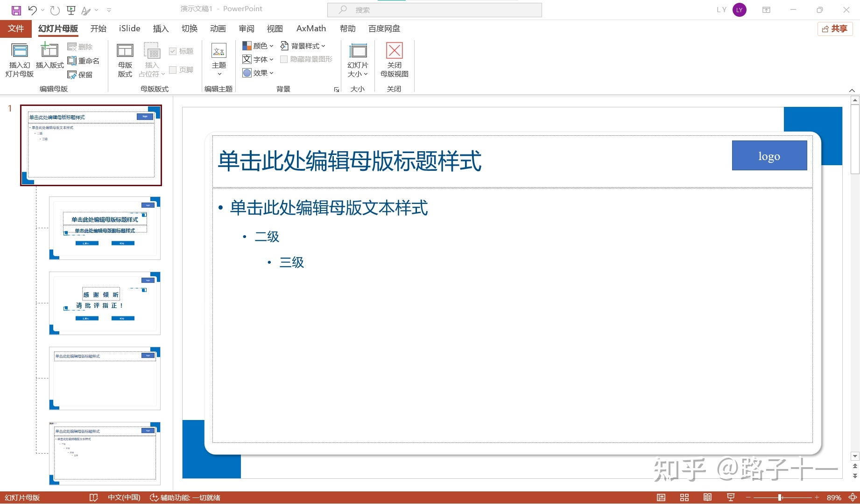Viewport: 860px width, 504px height.
Task: Open the Themes (主题) gallery
Action: (219, 60)
